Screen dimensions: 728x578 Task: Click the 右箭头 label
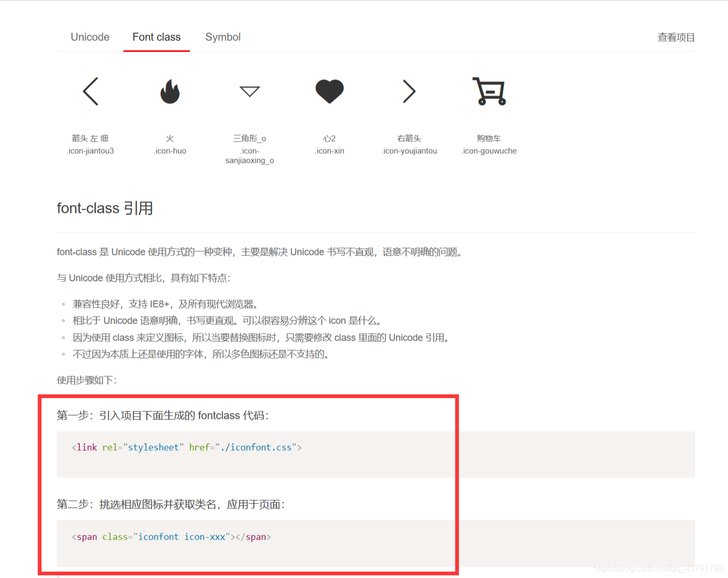(x=409, y=138)
